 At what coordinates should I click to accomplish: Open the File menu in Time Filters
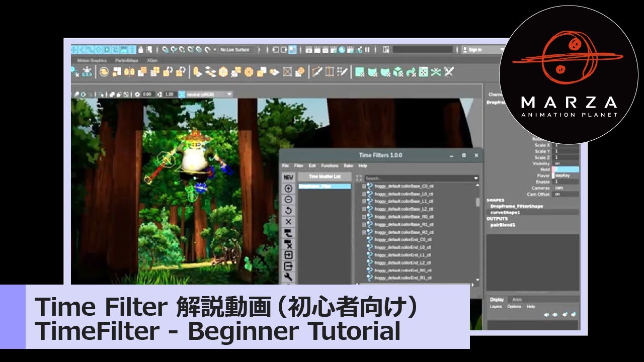285,165
